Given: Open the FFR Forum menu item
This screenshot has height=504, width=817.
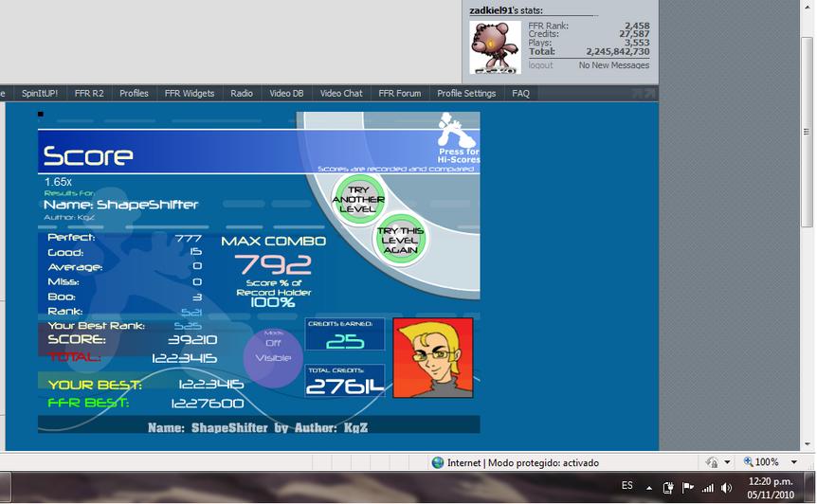Looking at the screenshot, I should pos(400,93).
